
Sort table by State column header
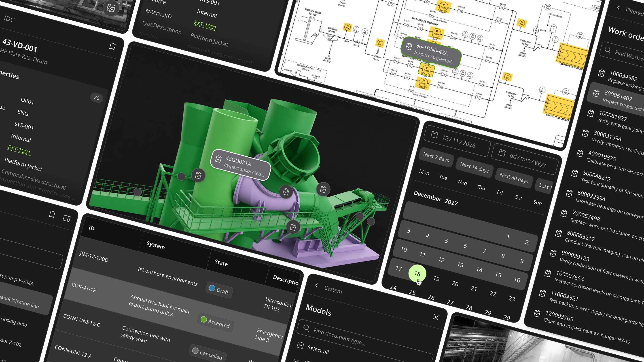click(221, 263)
